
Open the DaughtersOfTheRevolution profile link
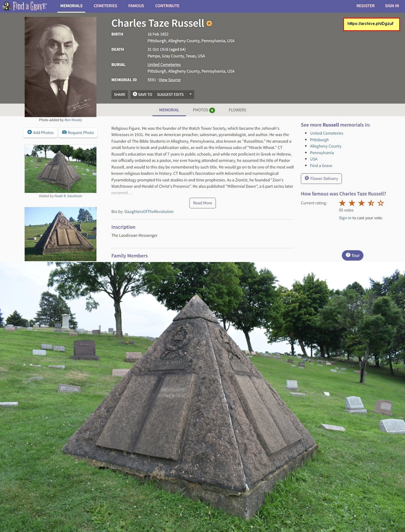(x=149, y=211)
